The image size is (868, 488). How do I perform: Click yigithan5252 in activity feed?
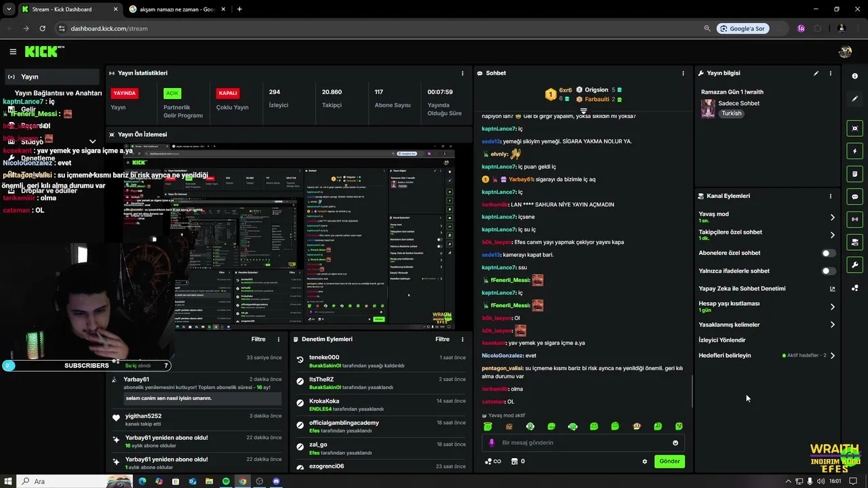click(144, 416)
